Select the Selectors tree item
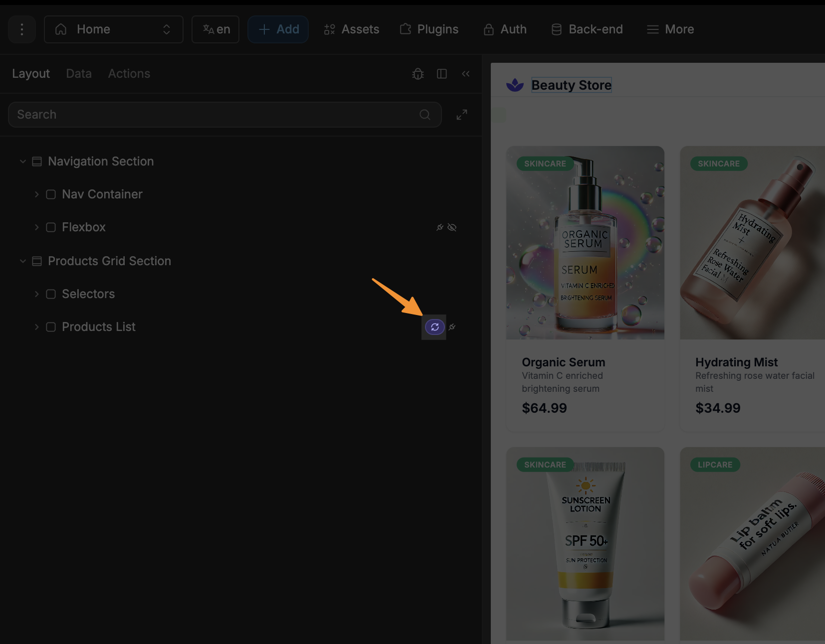The width and height of the screenshot is (825, 644). coord(88,294)
